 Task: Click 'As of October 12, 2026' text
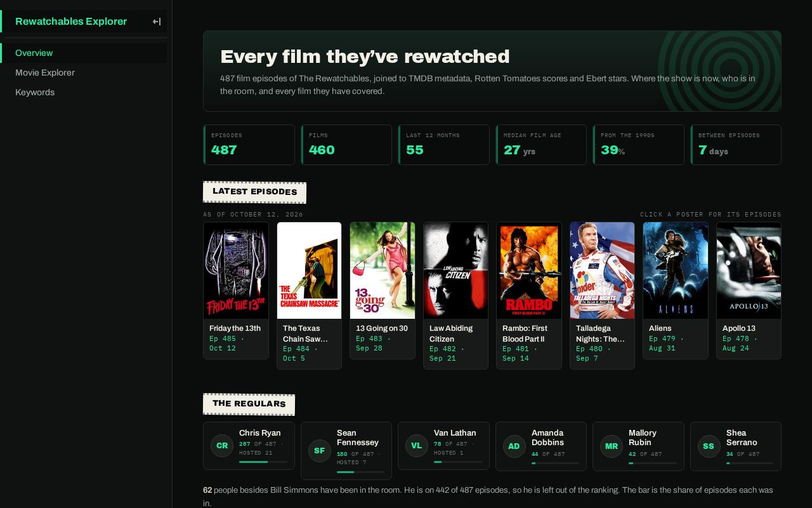click(x=253, y=215)
